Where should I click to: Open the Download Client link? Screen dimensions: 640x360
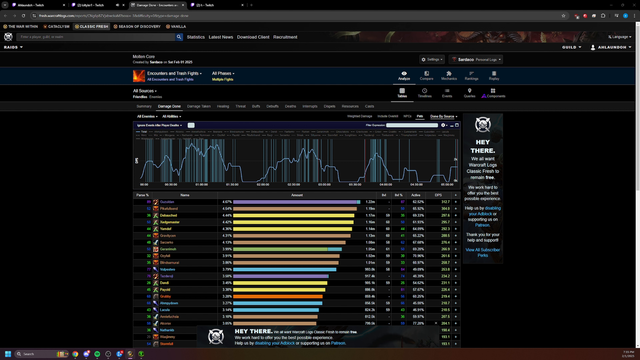click(x=253, y=37)
